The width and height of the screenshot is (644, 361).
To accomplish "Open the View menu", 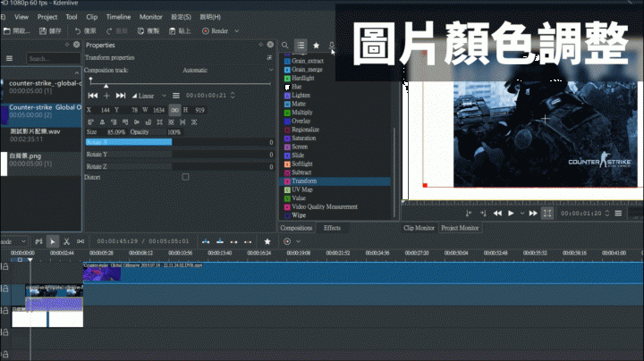I will pos(21,17).
